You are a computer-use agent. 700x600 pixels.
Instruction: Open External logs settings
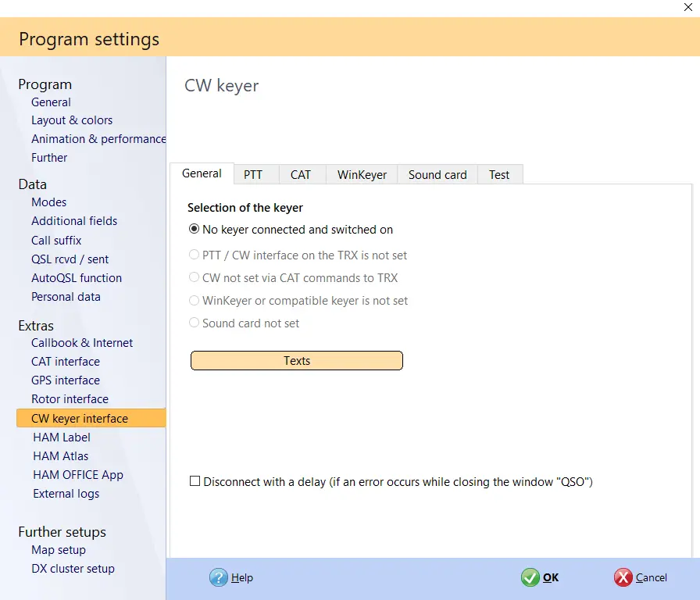point(66,494)
